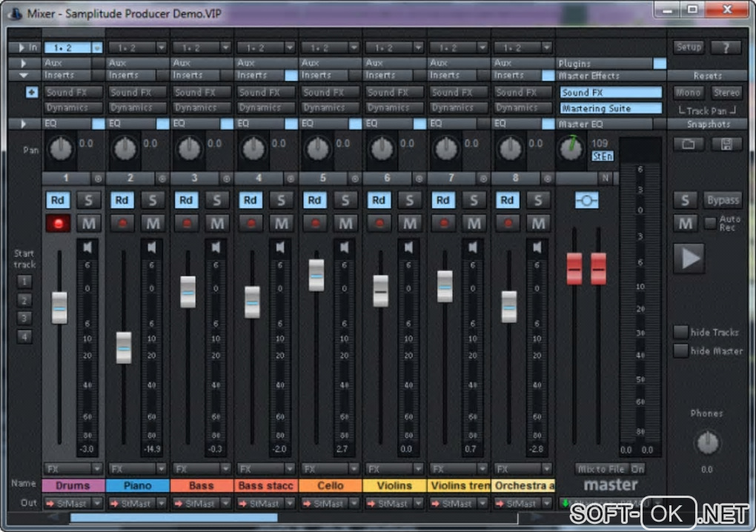Click master section S solo button

pyautogui.click(x=685, y=200)
